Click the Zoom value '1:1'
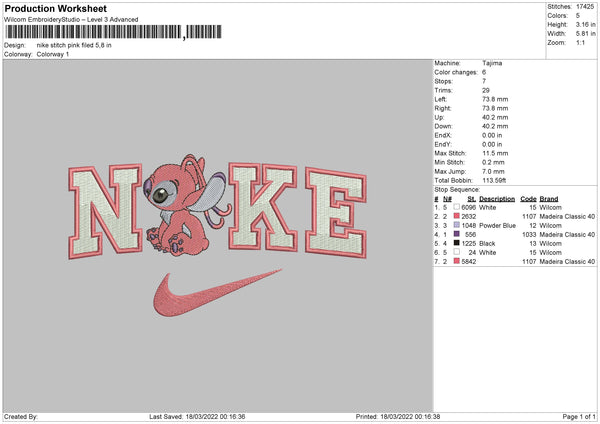Image resolution: width=600 pixels, height=424 pixels. point(580,42)
